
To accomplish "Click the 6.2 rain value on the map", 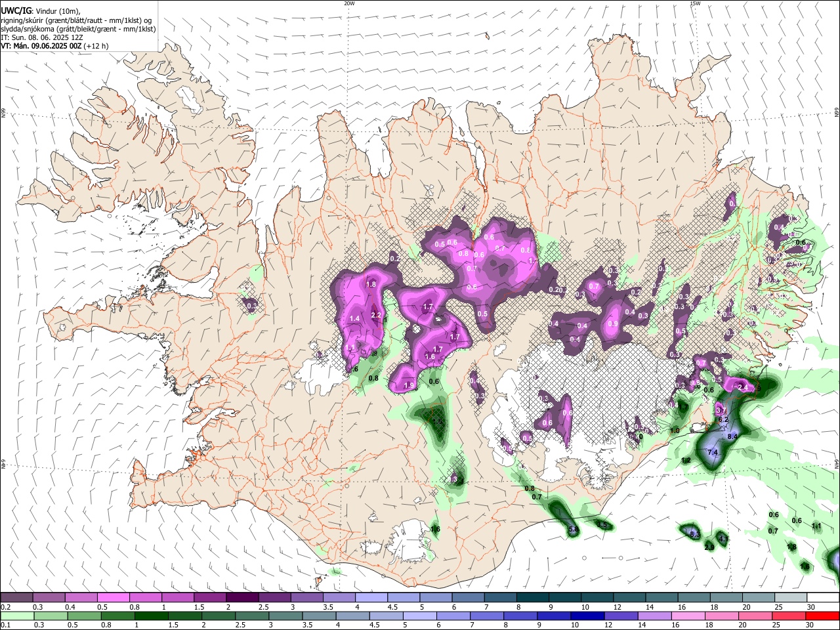I will [x=724, y=419].
